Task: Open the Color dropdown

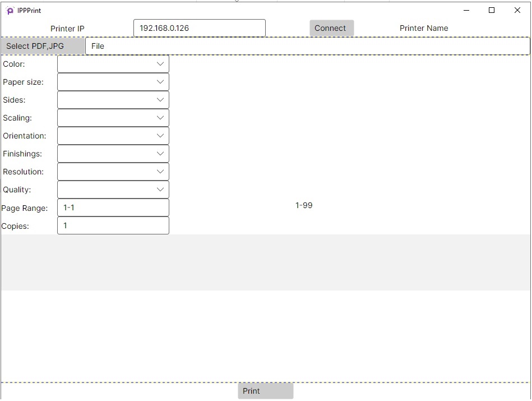Action: pyautogui.click(x=113, y=64)
